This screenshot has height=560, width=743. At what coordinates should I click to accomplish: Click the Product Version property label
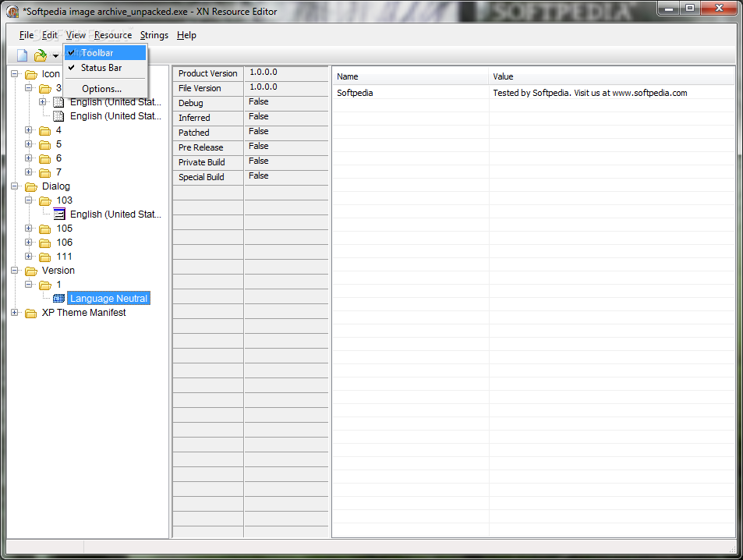click(x=208, y=73)
